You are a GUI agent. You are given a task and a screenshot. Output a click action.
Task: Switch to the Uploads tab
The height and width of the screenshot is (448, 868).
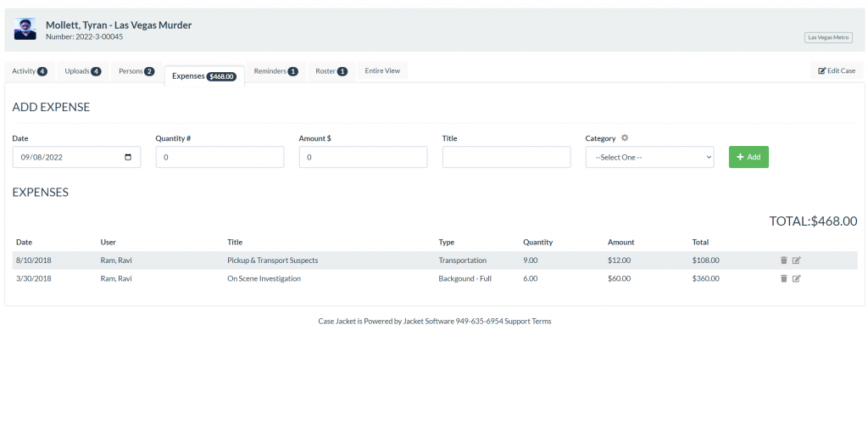point(83,71)
